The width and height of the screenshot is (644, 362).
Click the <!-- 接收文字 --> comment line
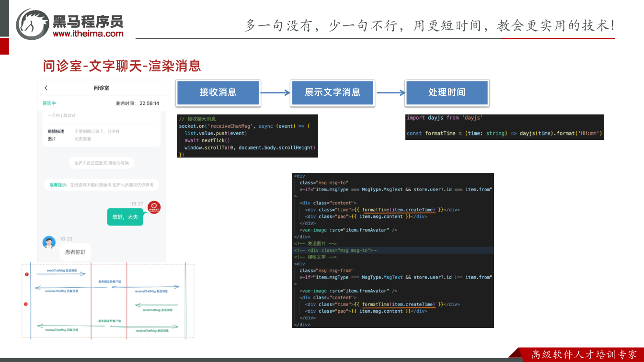[315, 257]
